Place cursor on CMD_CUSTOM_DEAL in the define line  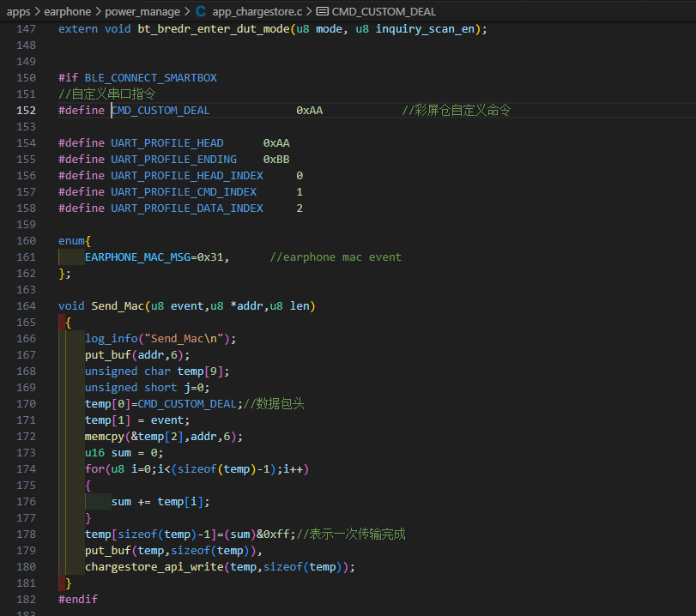(160, 111)
